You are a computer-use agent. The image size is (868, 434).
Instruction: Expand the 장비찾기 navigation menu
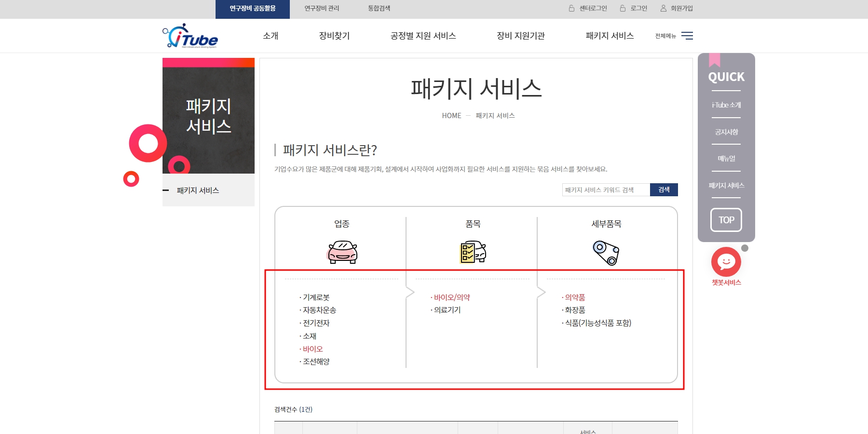click(x=334, y=36)
